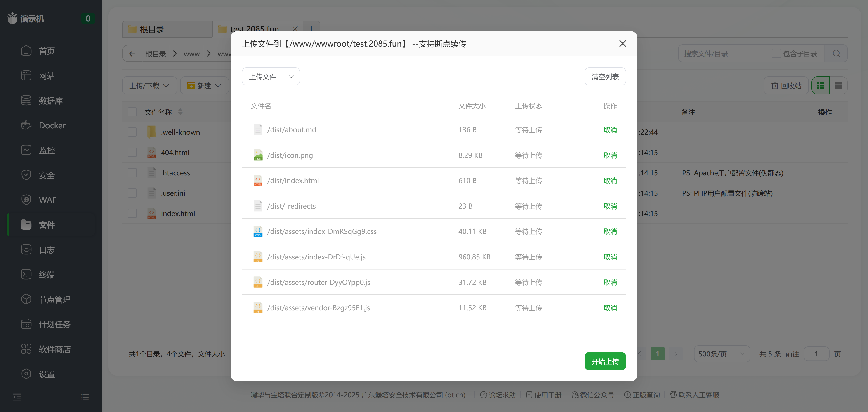Click the 开始上传 button
The image size is (868, 412).
click(x=605, y=361)
